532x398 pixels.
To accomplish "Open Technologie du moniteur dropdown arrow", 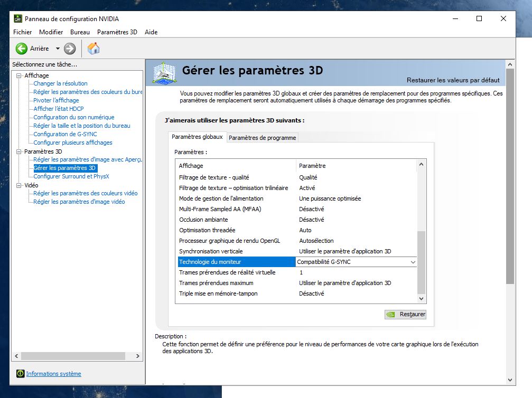I will pyautogui.click(x=413, y=262).
